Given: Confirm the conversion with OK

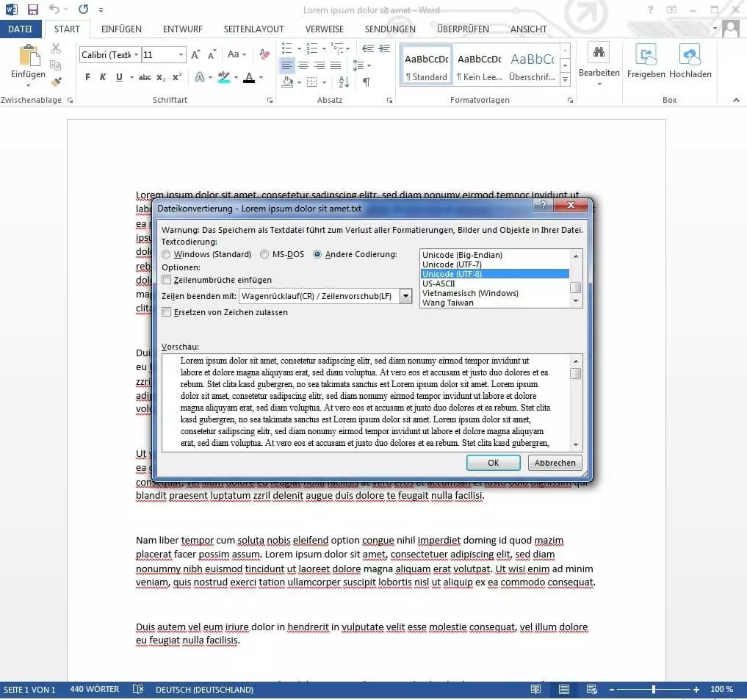Looking at the screenshot, I should click(x=493, y=463).
